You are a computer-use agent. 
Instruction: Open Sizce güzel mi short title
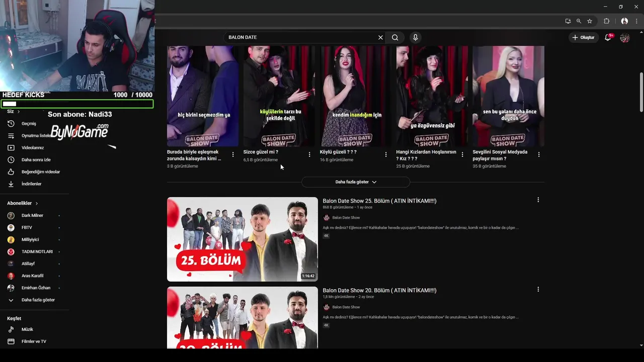[261, 152]
